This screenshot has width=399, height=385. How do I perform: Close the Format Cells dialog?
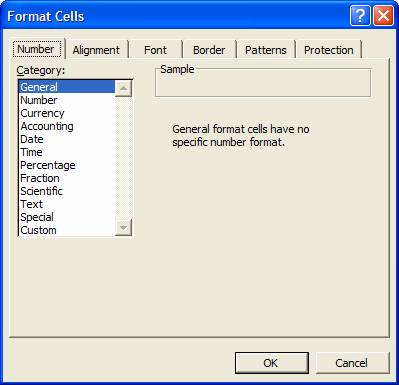[383, 16]
